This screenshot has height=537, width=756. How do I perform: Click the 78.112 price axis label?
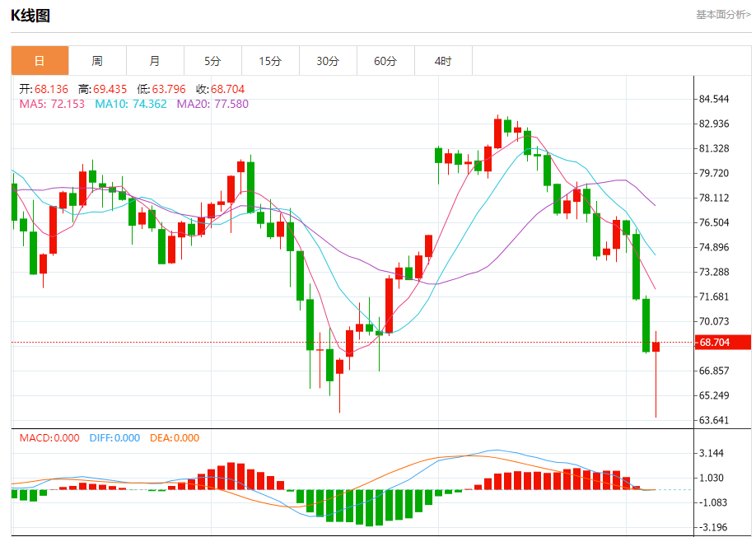(x=714, y=198)
